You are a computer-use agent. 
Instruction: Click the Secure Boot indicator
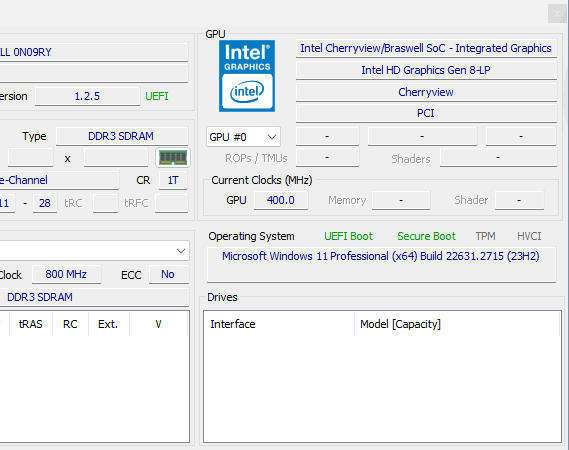point(426,236)
